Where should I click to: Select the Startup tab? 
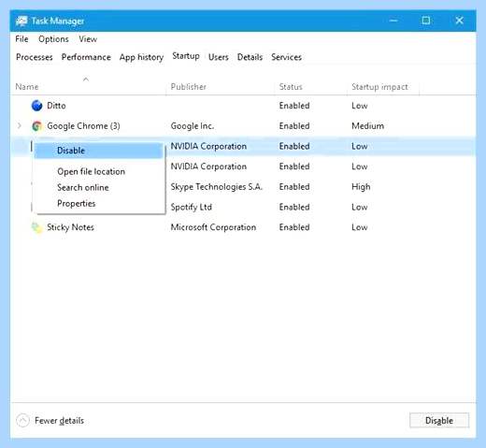click(186, 56)
